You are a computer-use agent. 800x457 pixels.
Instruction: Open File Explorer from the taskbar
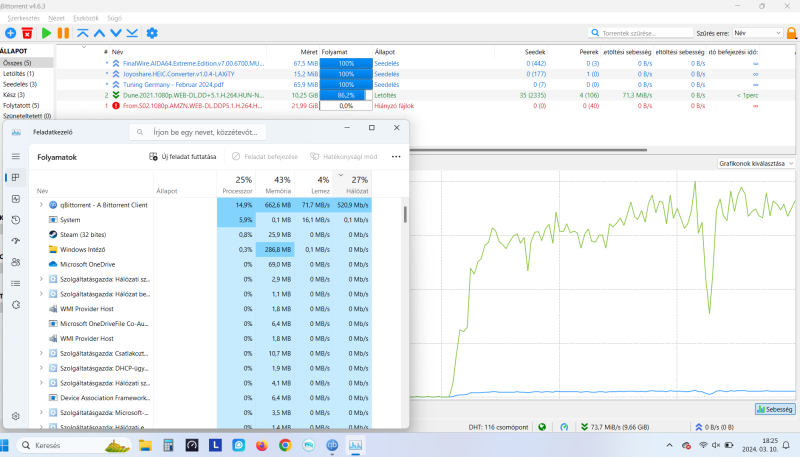(145, 445)
